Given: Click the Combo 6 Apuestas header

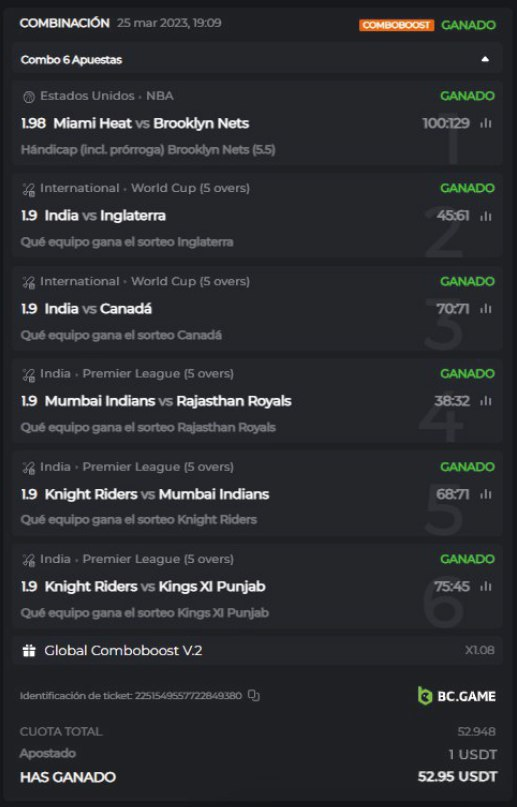Looking at the screenshot, I should [257, 59].
